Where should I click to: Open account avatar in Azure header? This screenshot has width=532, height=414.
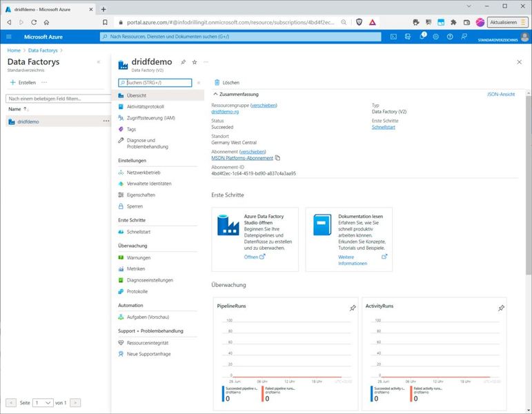(524, 37)
